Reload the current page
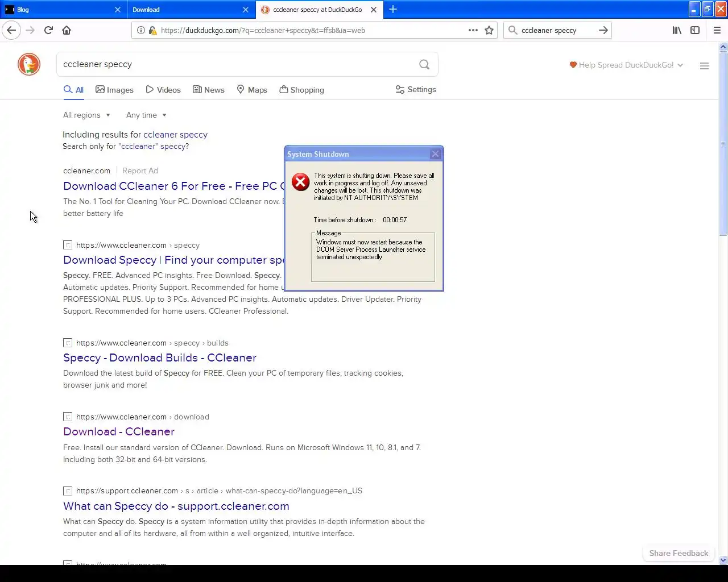Image resolution: width=728 pixels, height=582 pixels. pyautogui.click(x=48, y=30)
